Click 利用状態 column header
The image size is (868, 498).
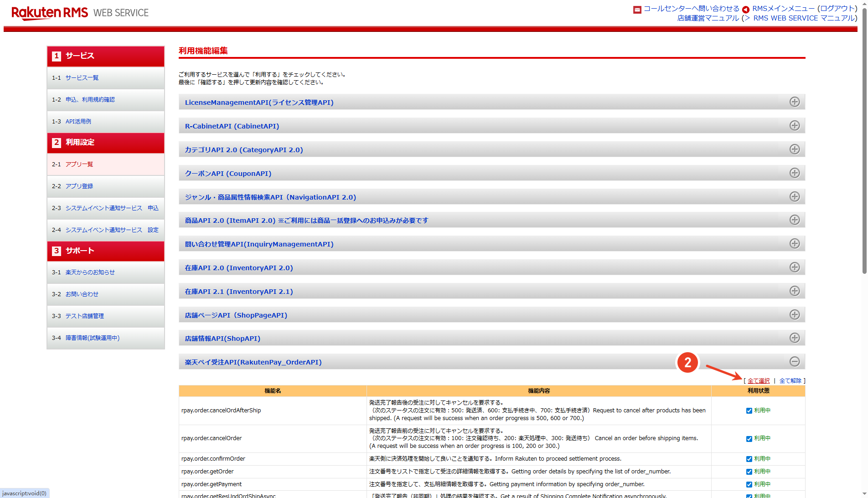coord(758,391)
